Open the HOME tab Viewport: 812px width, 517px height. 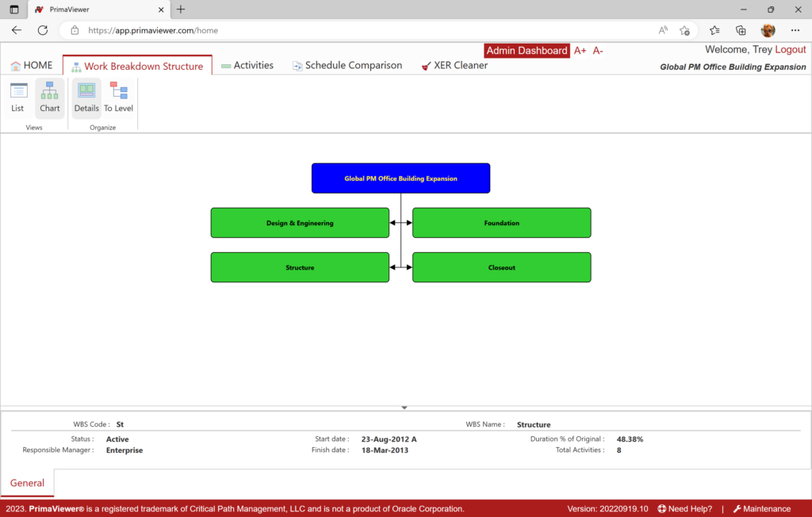click(32, 66)
